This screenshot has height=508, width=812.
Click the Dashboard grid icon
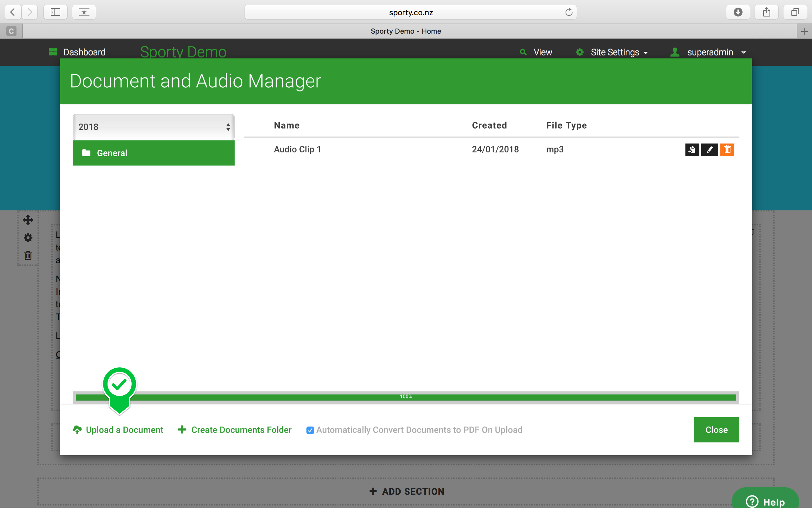(53, 52)
